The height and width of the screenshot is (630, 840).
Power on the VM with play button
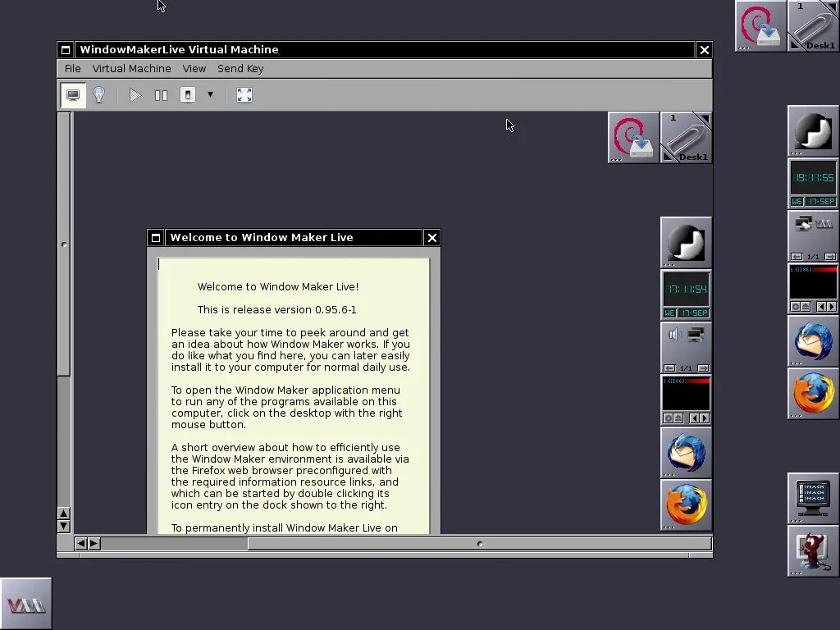point(135,95)
